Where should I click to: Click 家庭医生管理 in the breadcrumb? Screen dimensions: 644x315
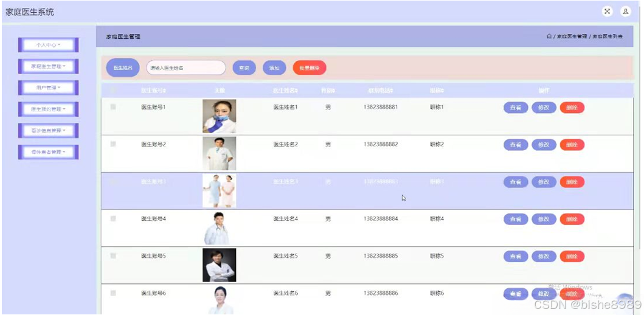572,36
